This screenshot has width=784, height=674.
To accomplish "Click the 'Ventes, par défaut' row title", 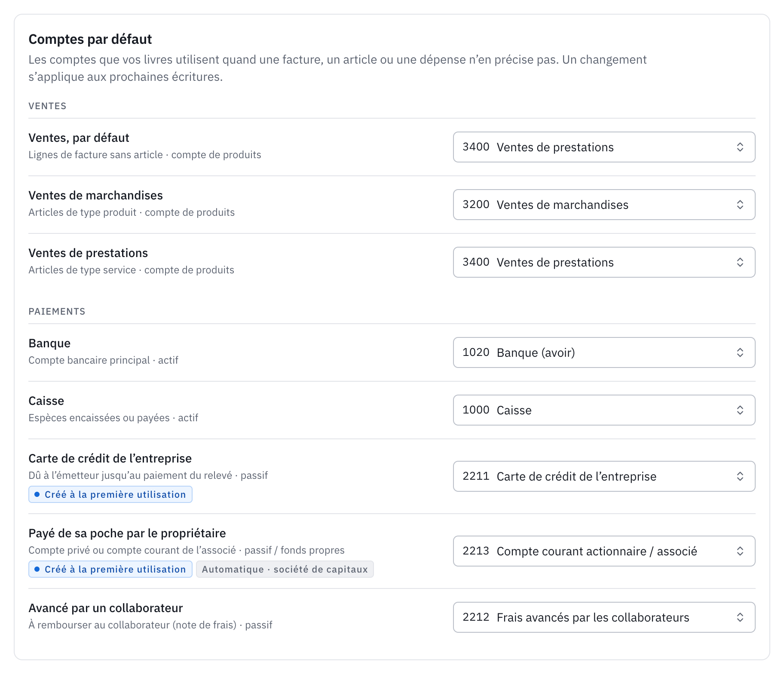I will click(79, 138).
